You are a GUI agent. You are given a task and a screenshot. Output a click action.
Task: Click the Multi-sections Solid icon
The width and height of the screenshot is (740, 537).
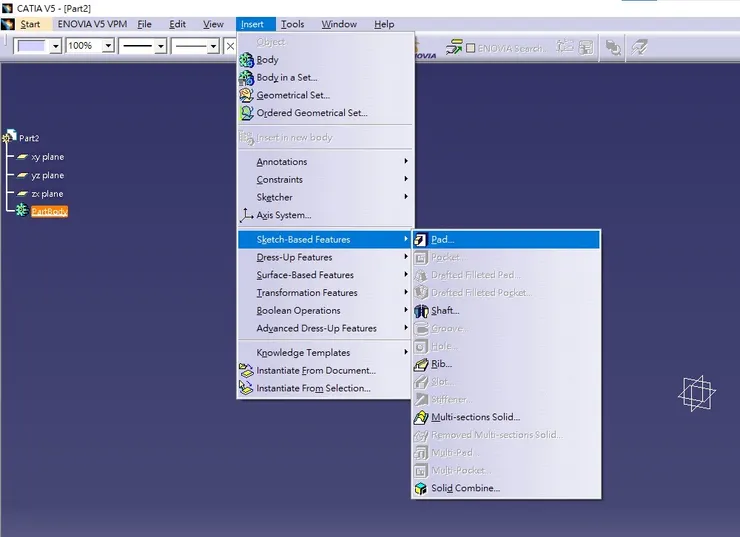(421, 418)
